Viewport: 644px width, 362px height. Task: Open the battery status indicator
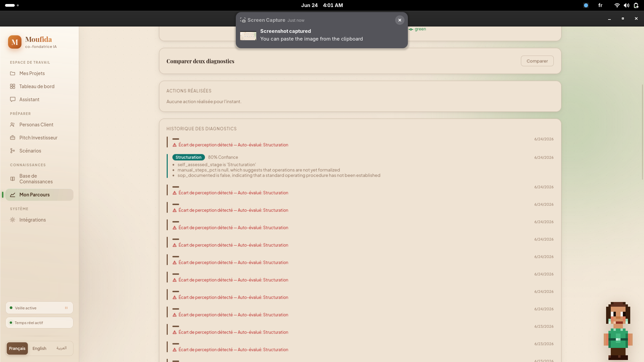pos(636,5)
